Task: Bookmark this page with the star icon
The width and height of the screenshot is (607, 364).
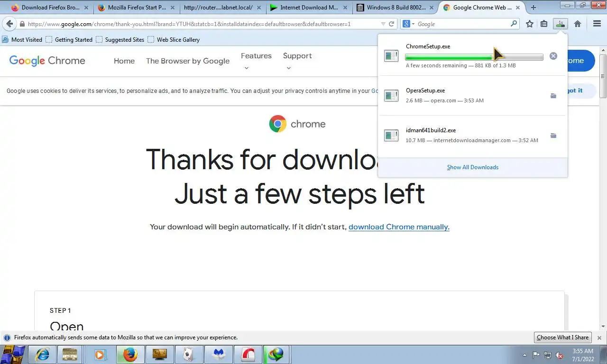Action: [x=530, y=24]
